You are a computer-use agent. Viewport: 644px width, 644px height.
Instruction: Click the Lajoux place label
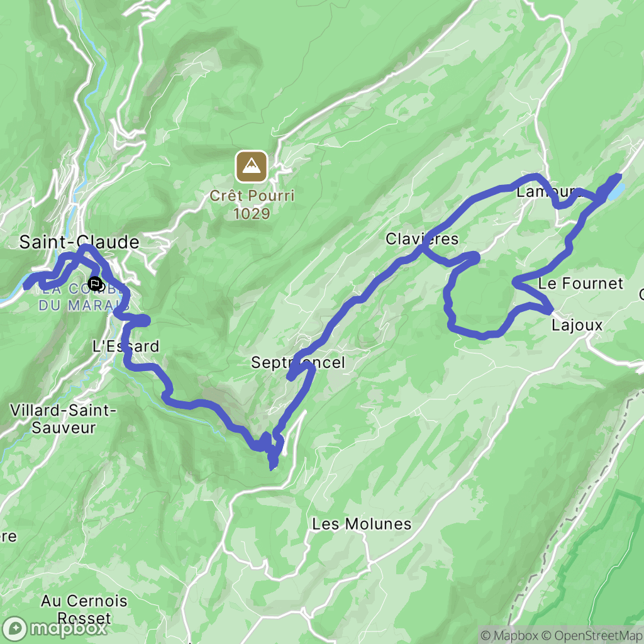(577, 325)
